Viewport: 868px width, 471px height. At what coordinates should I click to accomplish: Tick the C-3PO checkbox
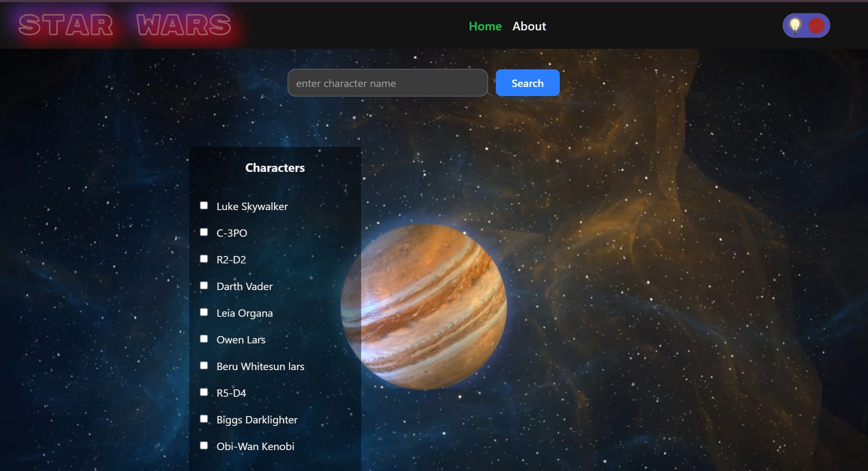(x=204, y=232)
